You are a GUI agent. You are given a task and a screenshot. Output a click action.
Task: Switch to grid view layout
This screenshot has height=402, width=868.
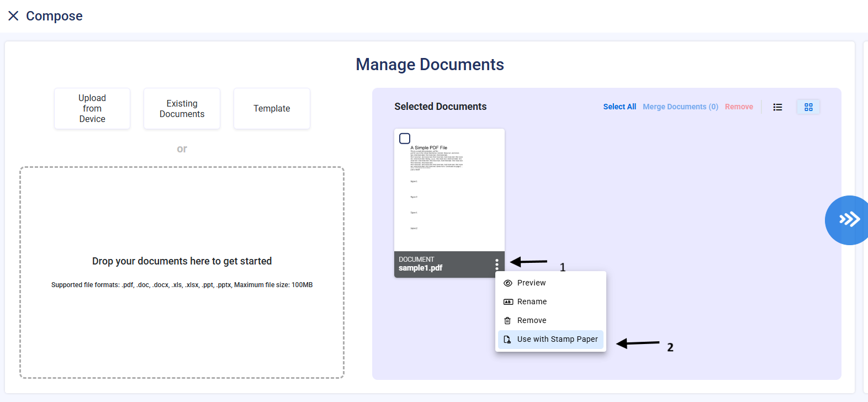(808, 107)
